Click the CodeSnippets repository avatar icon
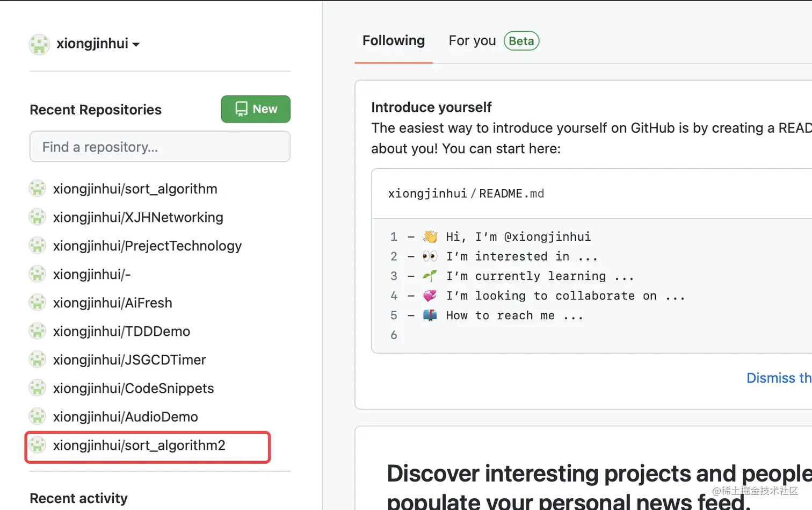 coord(37,388)
